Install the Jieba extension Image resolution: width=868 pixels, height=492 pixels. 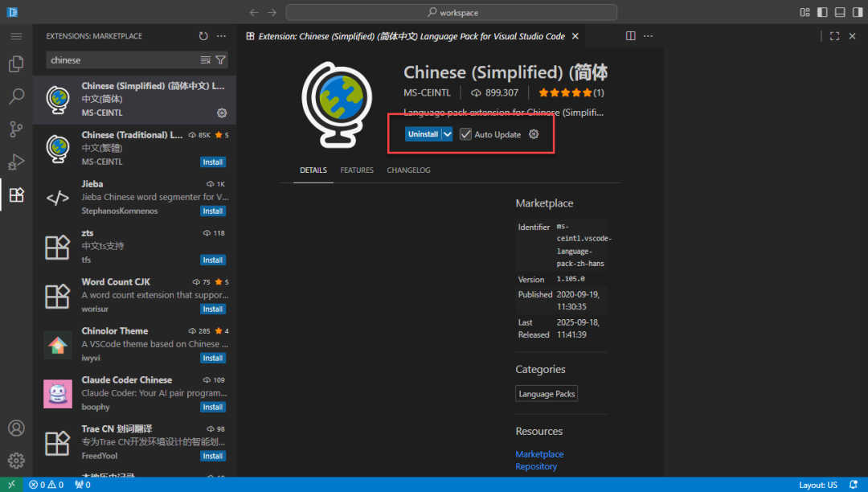coord(212,211)
